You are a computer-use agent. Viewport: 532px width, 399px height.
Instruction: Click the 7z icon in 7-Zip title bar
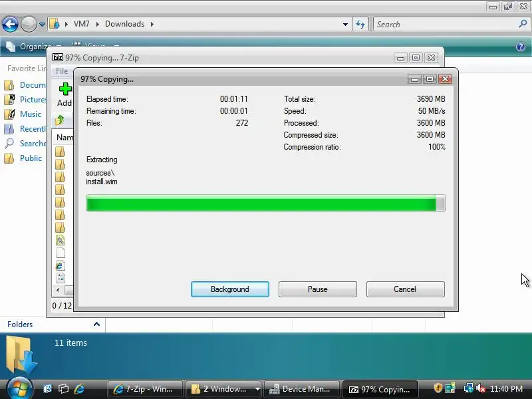pos(58,57)
